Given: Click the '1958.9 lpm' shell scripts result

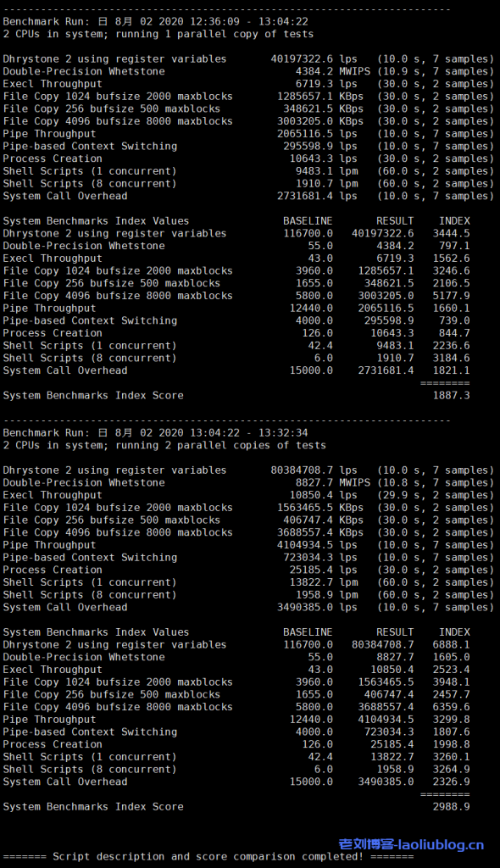Looking at the screenshot, I should pos(326,595).
